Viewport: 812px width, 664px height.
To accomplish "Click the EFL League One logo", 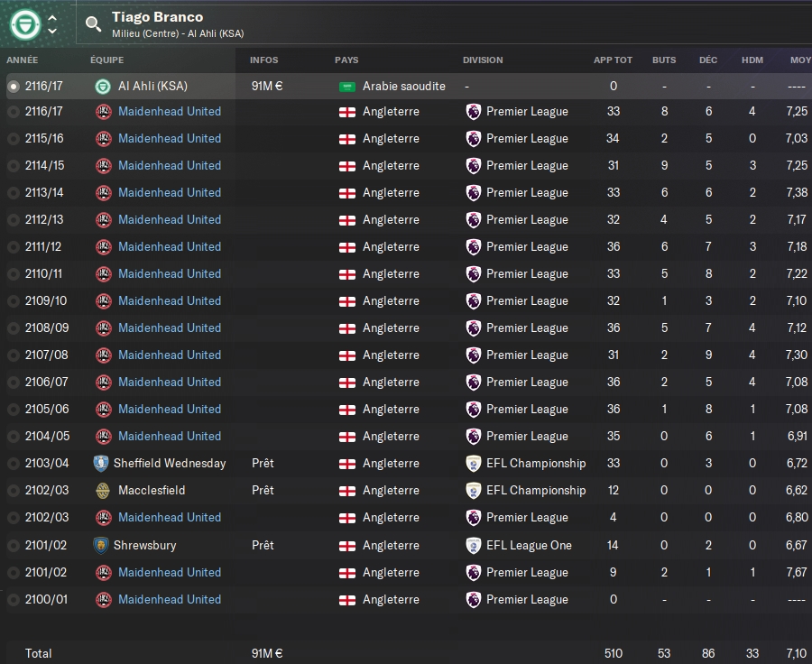I will (x=474, y=545).
